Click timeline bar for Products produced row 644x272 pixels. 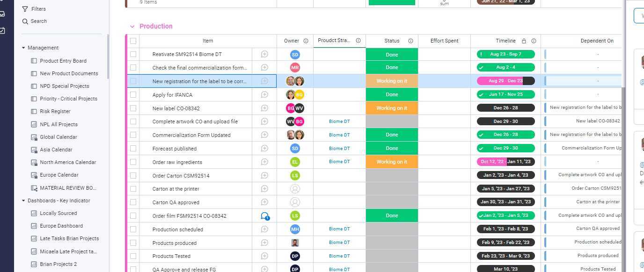(x=505, y=243)
